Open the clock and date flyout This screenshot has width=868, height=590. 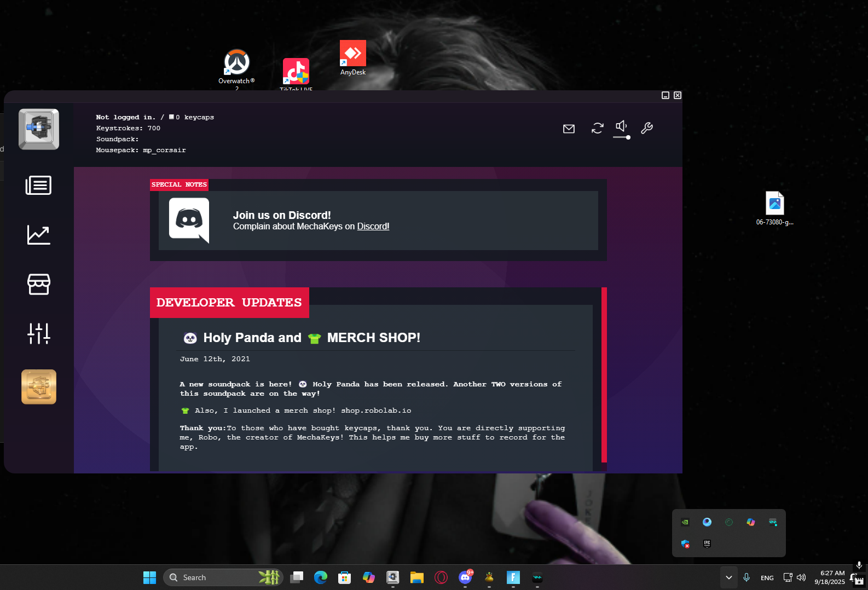point(830,577)
